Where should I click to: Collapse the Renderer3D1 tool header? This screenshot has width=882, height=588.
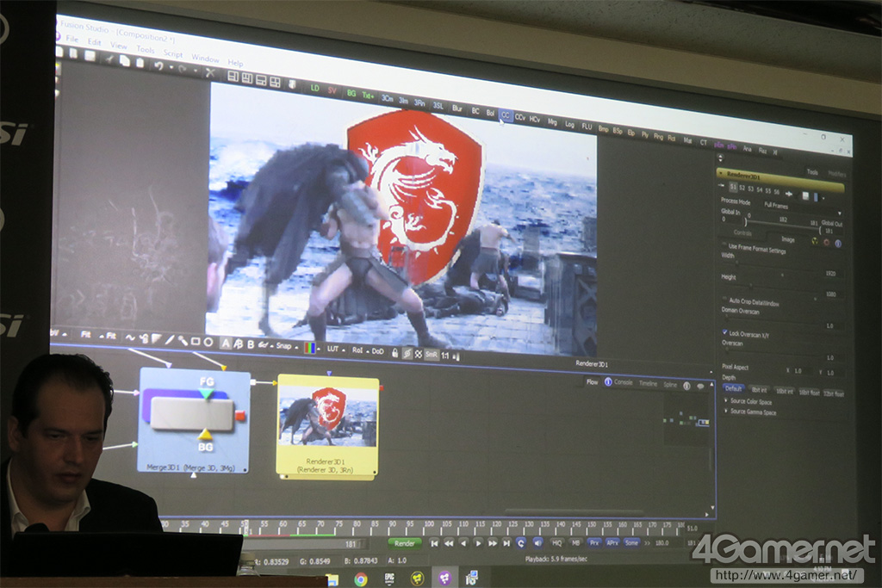click(721, 172)
